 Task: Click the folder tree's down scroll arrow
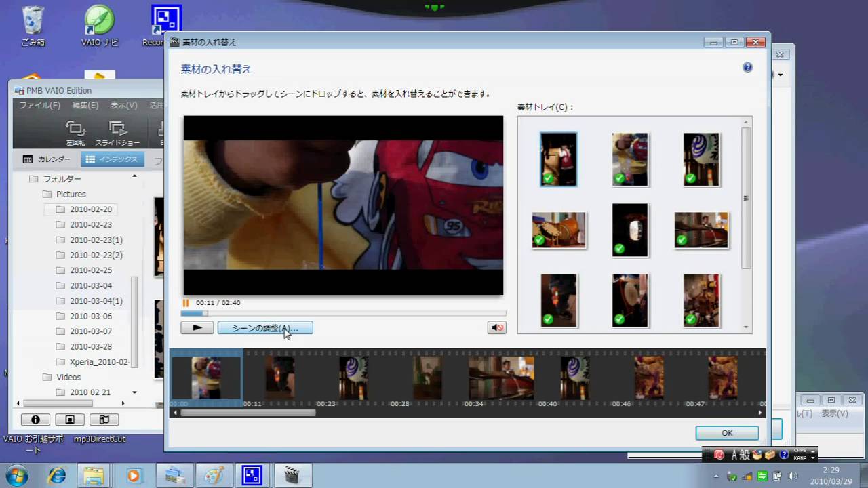coord(134,392)
